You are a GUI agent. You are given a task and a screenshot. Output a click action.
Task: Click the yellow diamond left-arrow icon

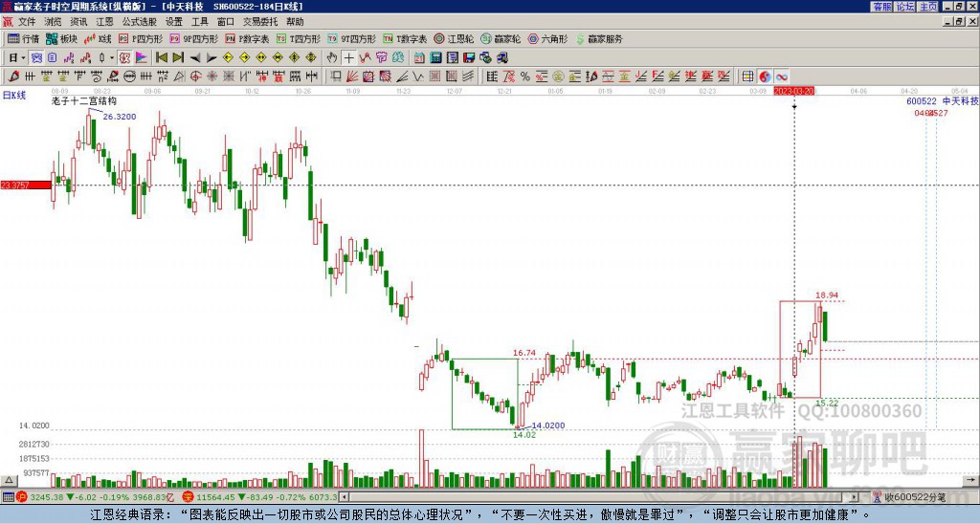[228, 58]
